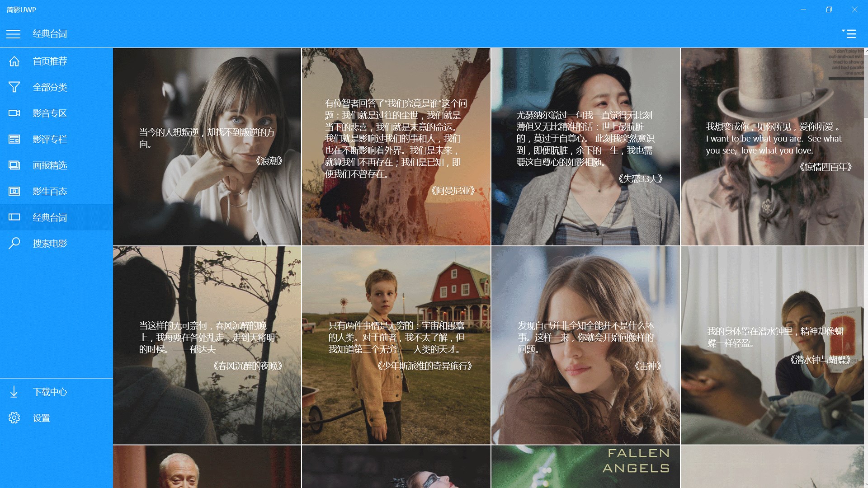Screen dimensions: 868x488
Task: Open 设置 via the gear icon
Action: (14, 418)
